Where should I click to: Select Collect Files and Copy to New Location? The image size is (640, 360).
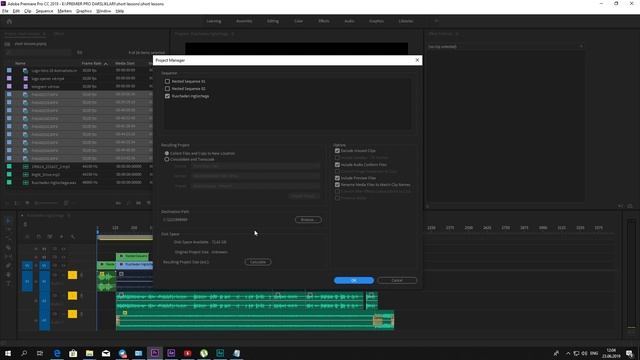[x=167, y=153]
